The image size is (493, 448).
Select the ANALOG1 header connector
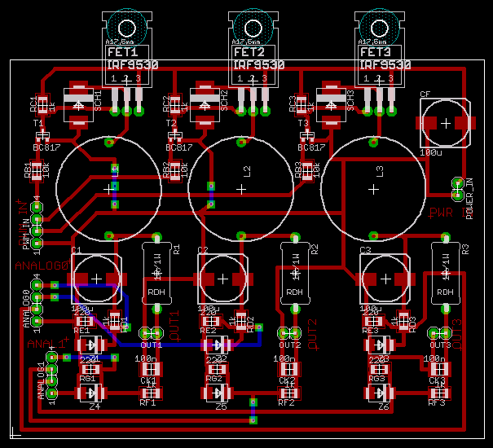point(52,375)
